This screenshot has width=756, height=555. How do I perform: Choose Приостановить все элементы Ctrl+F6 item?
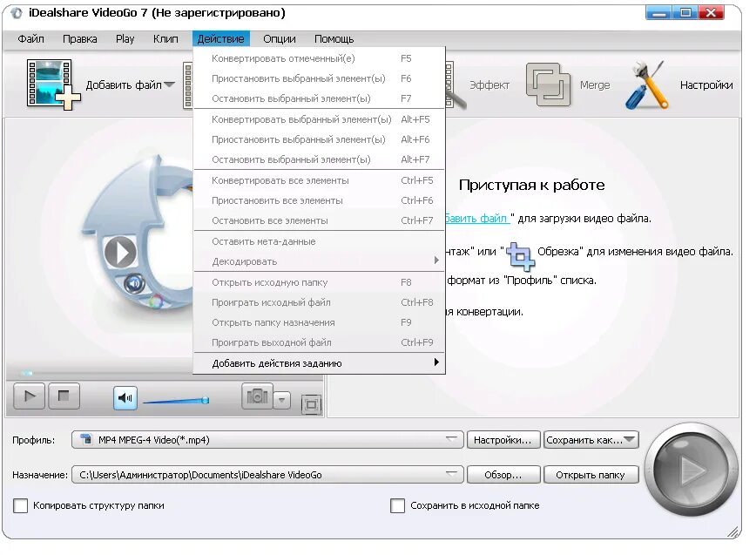[x=319, y=200]
